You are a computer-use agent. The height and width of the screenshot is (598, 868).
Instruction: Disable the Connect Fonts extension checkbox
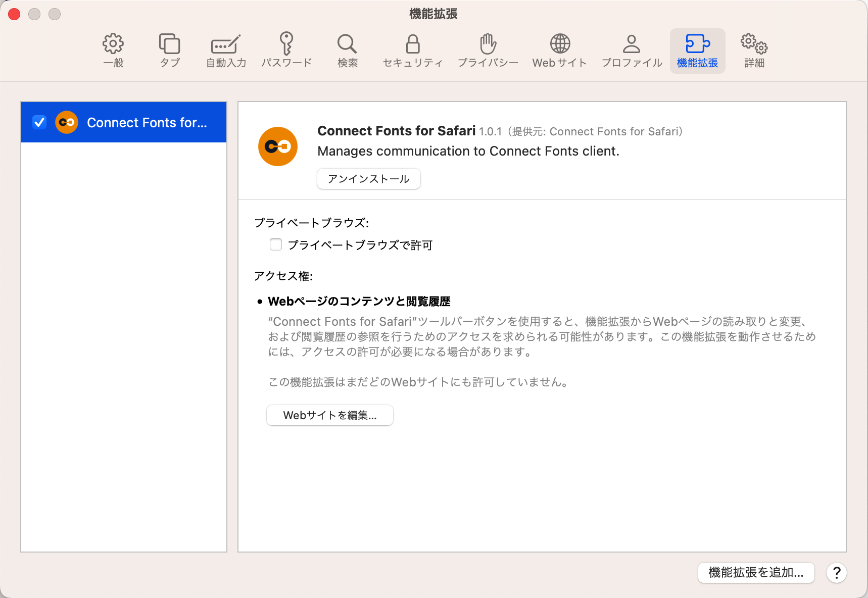point(39,122)
